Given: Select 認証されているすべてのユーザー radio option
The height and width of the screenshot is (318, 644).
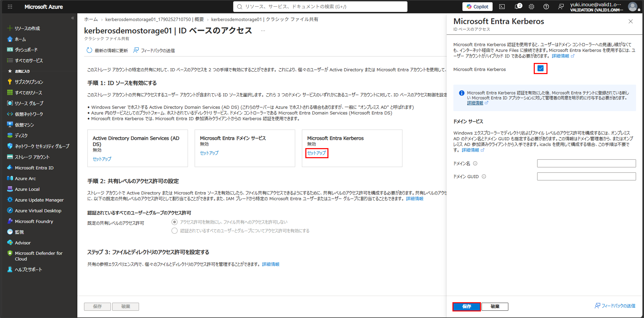Looking at the screenshot, I should point(174,231).
